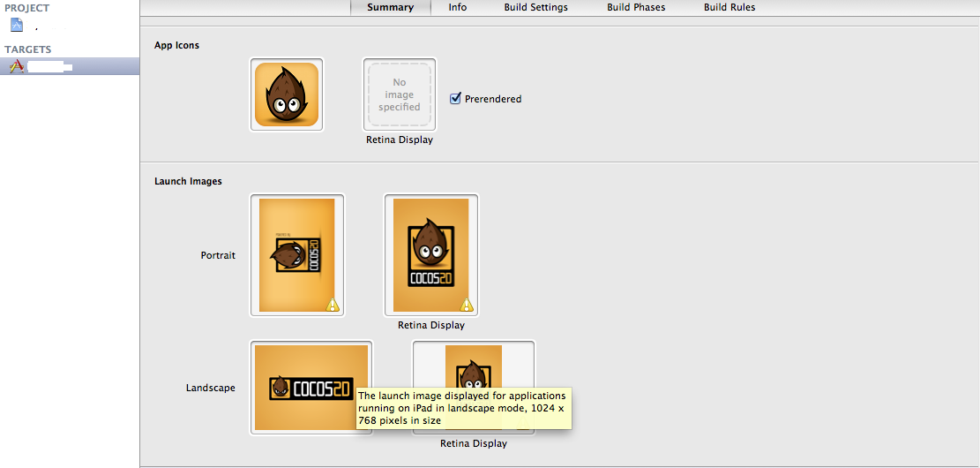
Task: Select the Landscape launch image thumbnail
Action: (311, 388)
